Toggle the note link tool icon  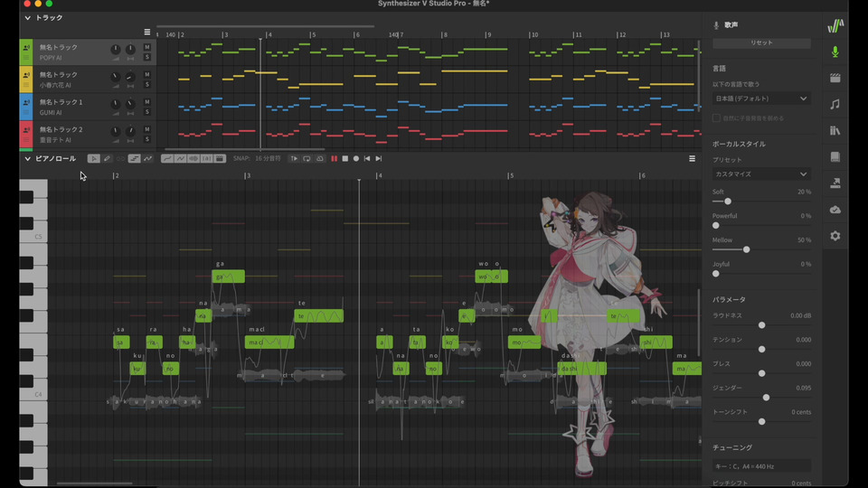(120, 159)
